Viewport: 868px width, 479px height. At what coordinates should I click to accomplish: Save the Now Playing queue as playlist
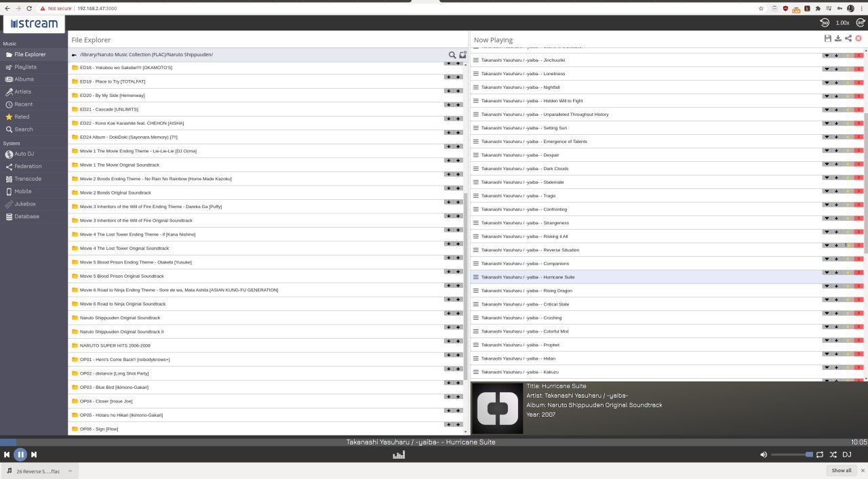(827, 39)
